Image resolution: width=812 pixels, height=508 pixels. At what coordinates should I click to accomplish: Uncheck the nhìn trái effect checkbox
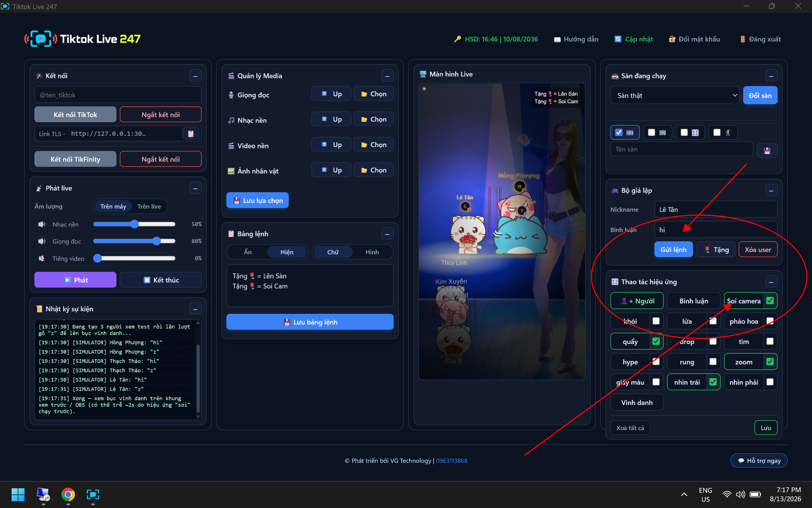(713, 382)
